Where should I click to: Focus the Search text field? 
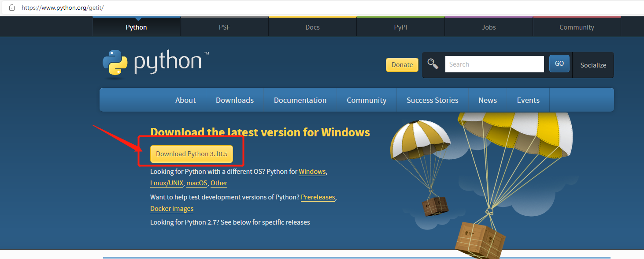[495, 64]
